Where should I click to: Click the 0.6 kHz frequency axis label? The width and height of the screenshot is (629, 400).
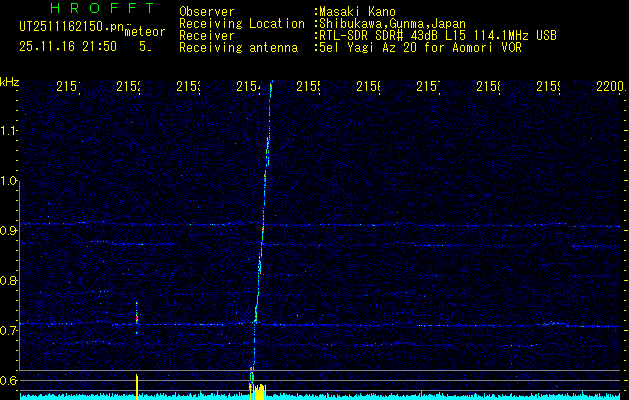(10, 380)
